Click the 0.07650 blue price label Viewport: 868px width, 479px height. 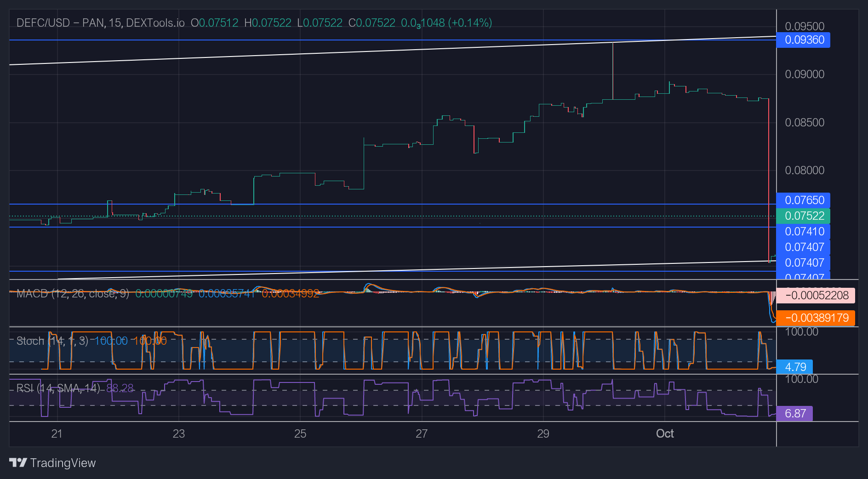pyautogui.click(x=803, y=200)
